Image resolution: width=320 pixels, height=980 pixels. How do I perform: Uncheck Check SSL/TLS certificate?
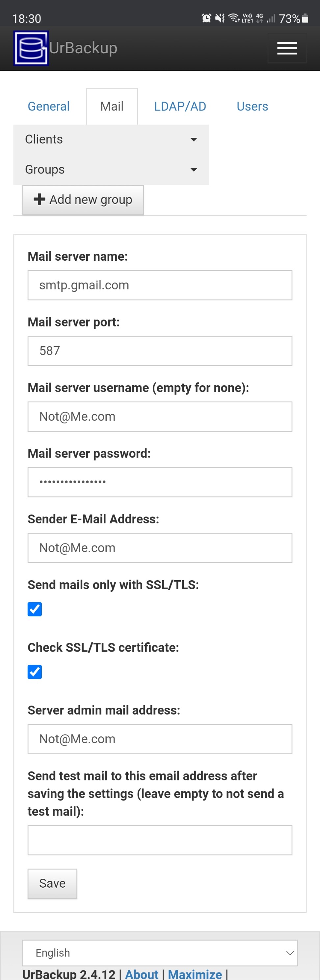pos(35,672)
